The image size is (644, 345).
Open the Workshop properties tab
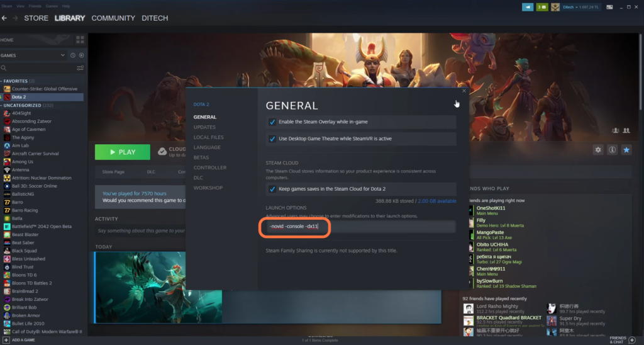pos(208,188)
